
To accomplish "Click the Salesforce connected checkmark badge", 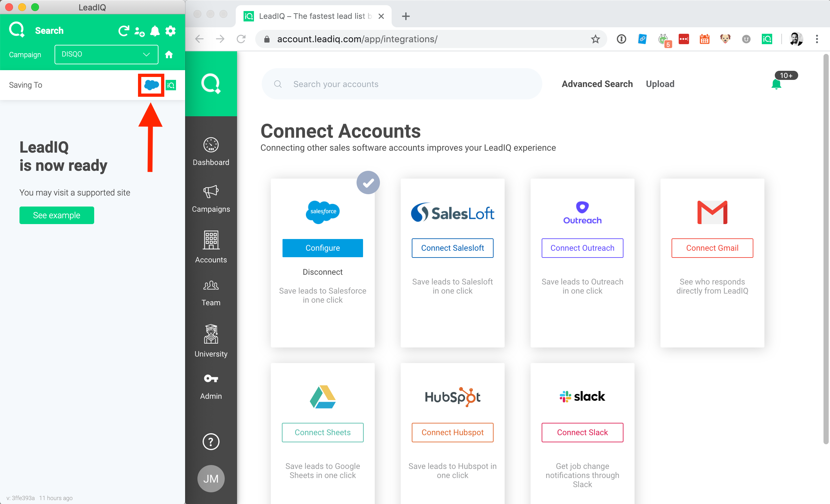I will click(368, 183).
